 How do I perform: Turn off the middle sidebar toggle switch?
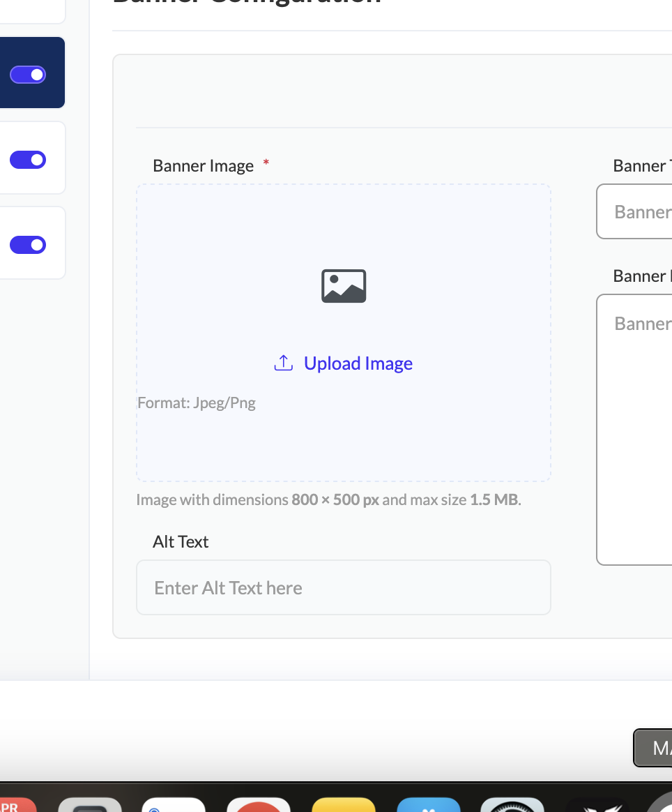coord(28,160)
